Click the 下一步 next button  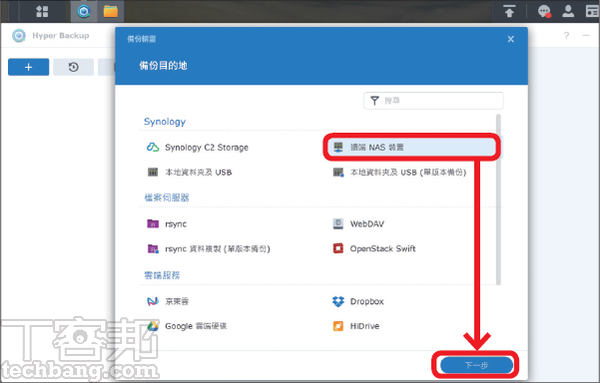[476, 365]
